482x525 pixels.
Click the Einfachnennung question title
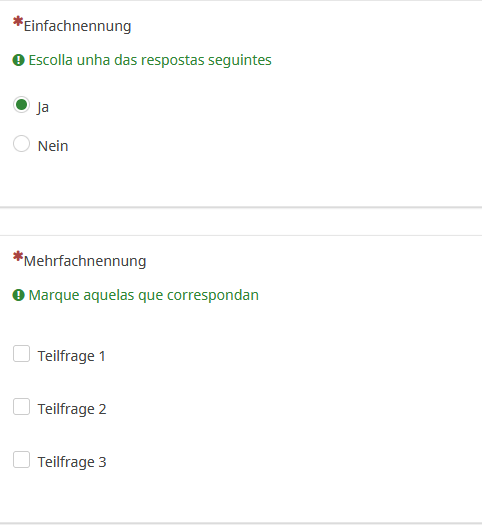pos(77,26)
